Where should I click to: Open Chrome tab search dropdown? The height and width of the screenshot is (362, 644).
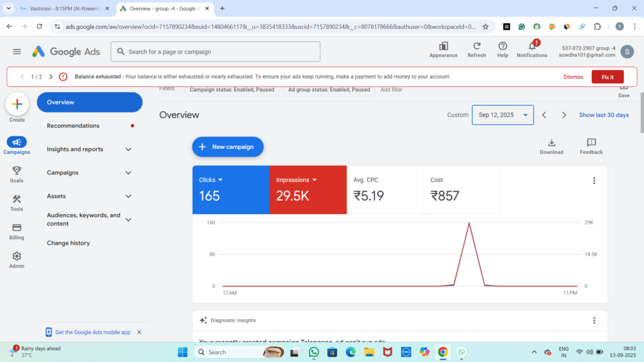9,8
